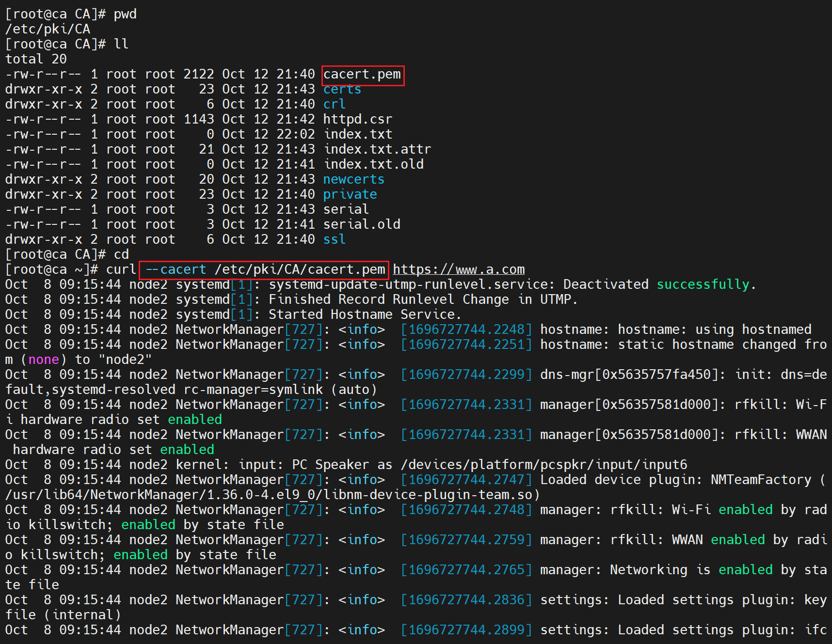Click the blue newcerts directory name
Image resolution: width=832 pixels, height=644 pixels.
(353, 179)
